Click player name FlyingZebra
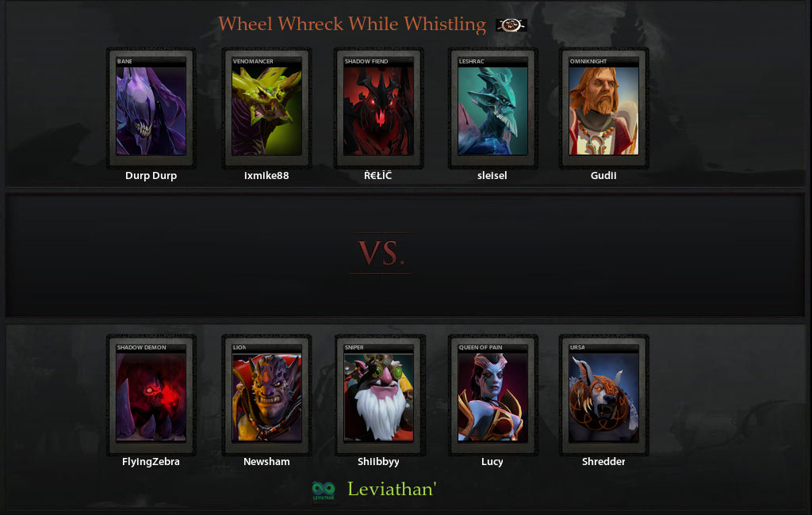Viewport: 812px width, 515px height. pos(151,462)
